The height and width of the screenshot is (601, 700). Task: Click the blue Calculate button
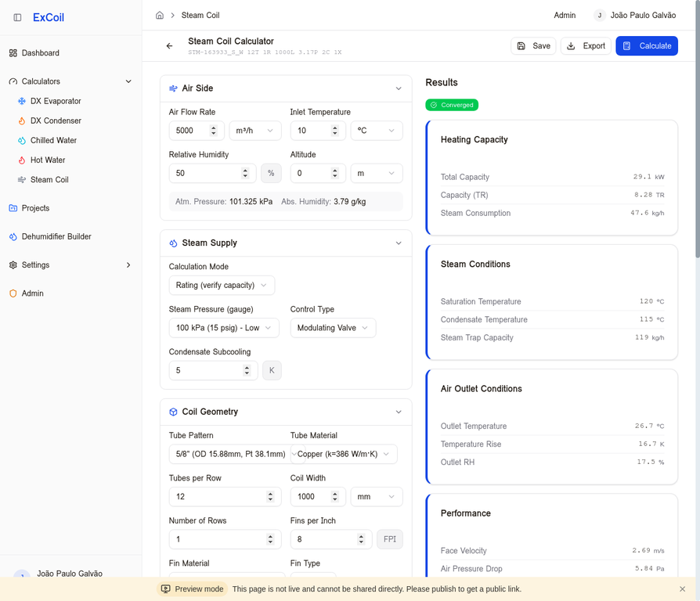(647, 46)
